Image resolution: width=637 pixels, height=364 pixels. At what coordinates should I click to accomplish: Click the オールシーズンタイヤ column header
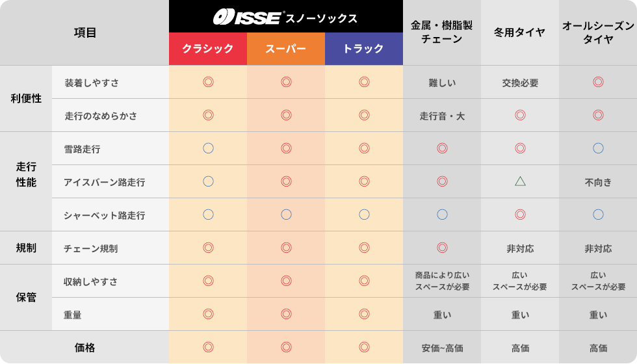(598, 32)
